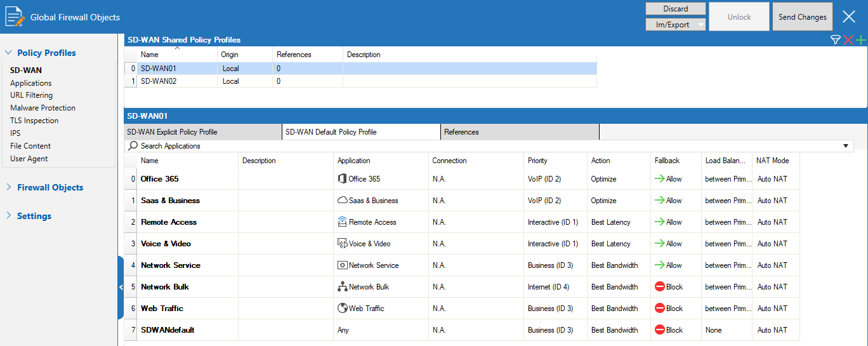Screen dimensions: 868x346
Task: Click the Origin column header
Action: pyautogui.click(x=244, y=55)
